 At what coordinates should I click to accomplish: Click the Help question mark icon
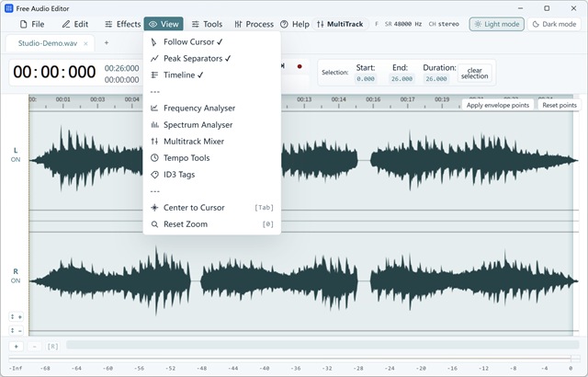click(284, 24)
